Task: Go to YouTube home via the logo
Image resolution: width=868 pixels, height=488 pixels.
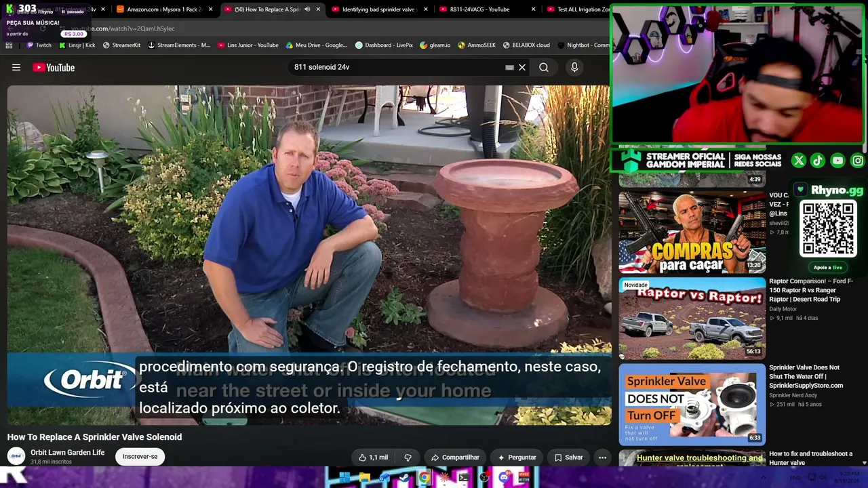Action: click(54, 67)
